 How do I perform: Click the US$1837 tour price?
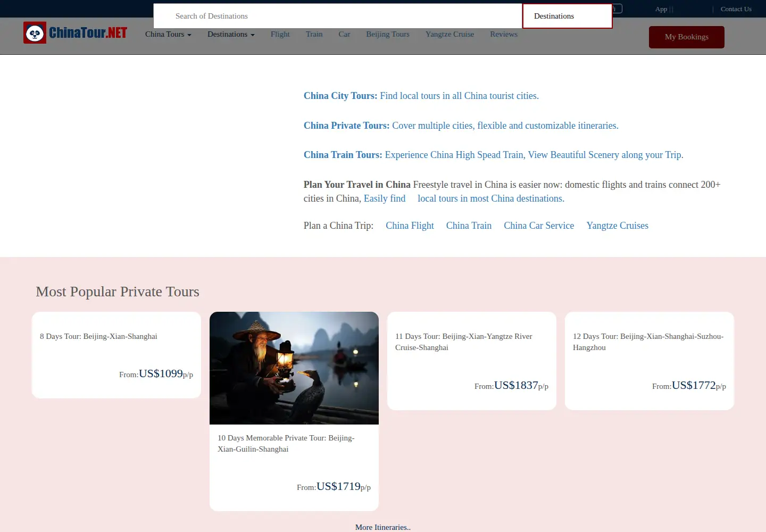click(516, 385)
